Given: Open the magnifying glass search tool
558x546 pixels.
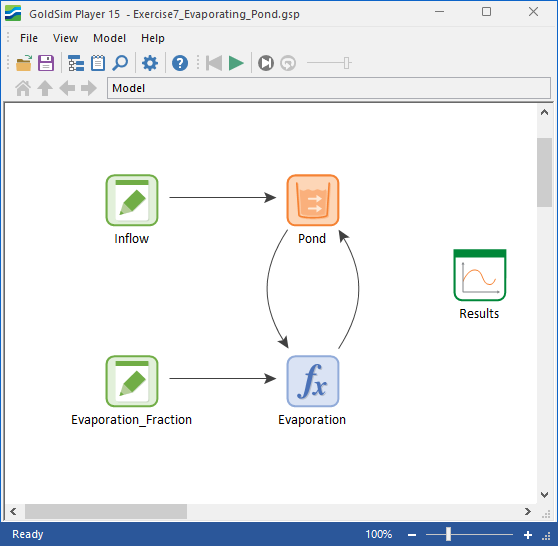Looking at the screenshot, I should click(120, 63).
